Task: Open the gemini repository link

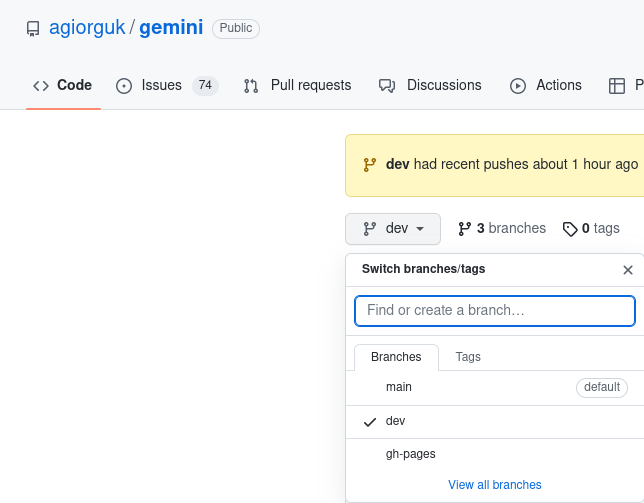Action: click(171, 28)
